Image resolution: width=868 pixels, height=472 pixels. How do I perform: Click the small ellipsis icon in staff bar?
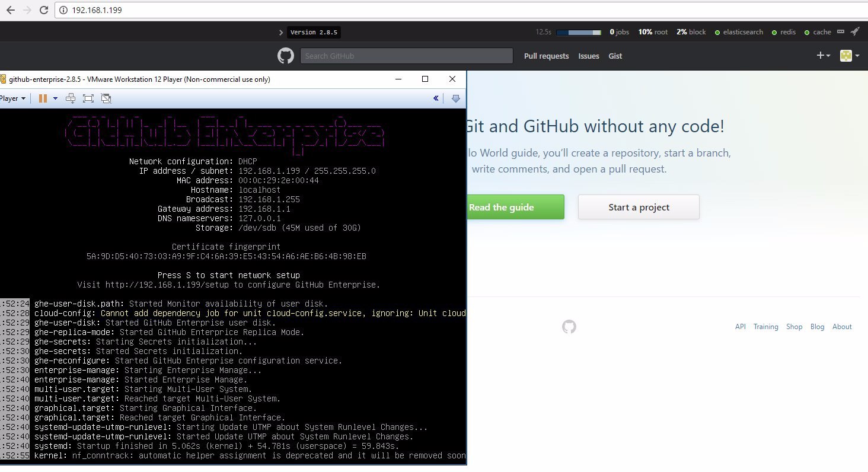pyautogui.click(x=841, y=33)
